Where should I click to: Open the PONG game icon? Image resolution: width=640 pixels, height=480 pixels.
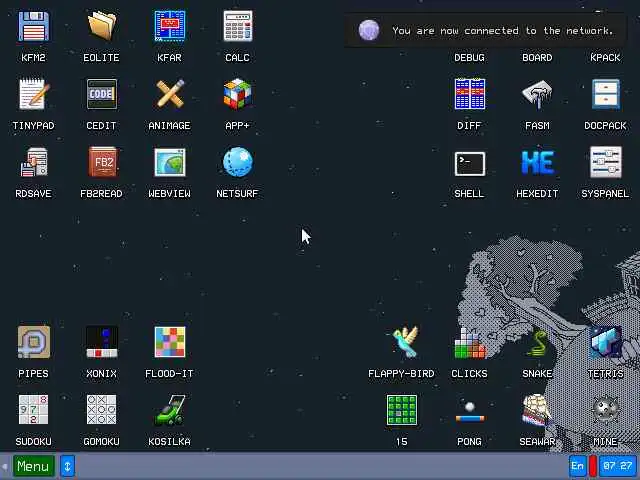[469, 412]
